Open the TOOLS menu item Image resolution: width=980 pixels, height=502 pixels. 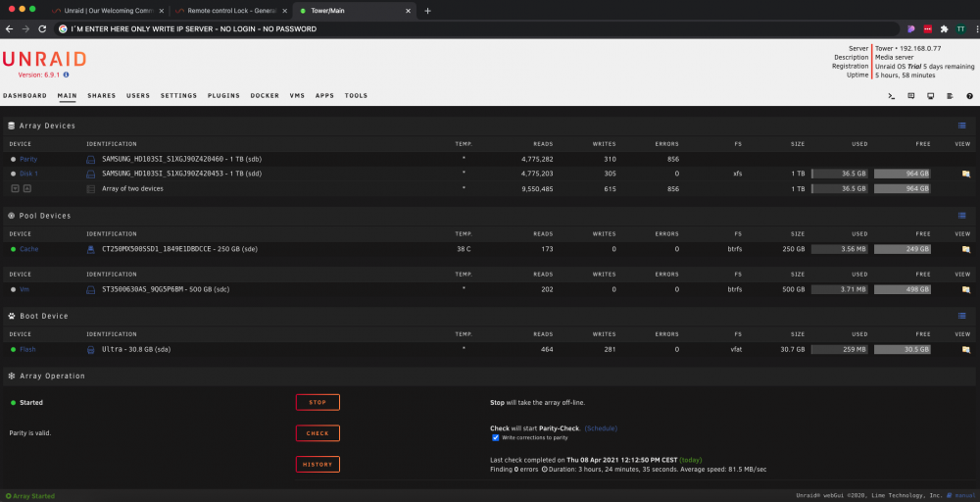357,96
